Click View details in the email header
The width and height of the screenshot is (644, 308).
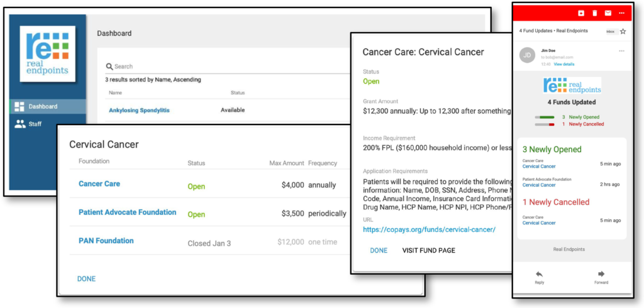[x=564, y=65]
